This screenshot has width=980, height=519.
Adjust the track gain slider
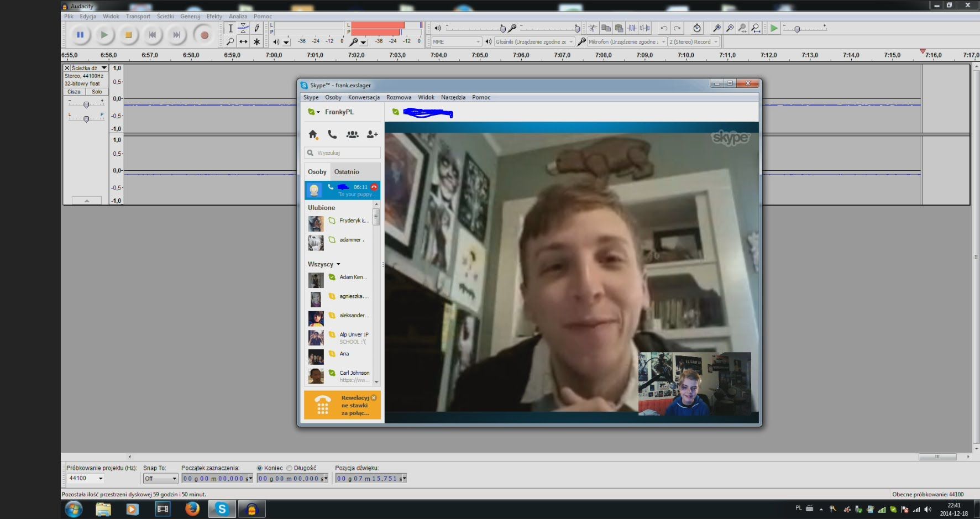pos(86,104)
